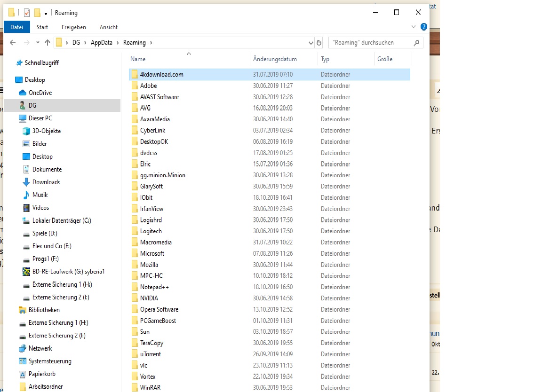Expand the address bar history dropdown
Image resolution: width=542 pixels, height=392 pixels.
[311, 43]
